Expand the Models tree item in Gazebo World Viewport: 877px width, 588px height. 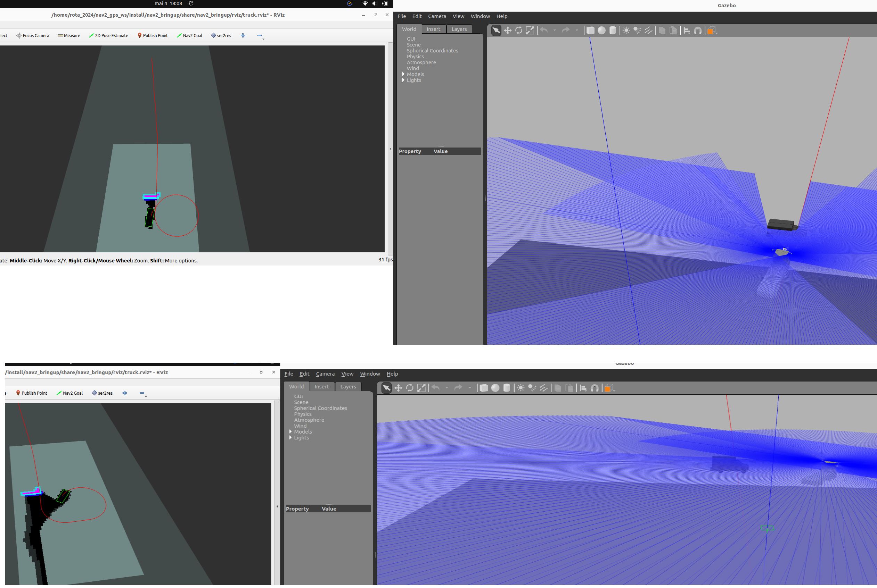pos(403,74)
